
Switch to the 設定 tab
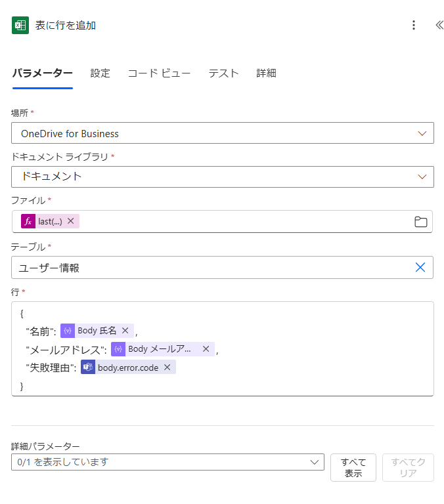click(x=100, y=73)
